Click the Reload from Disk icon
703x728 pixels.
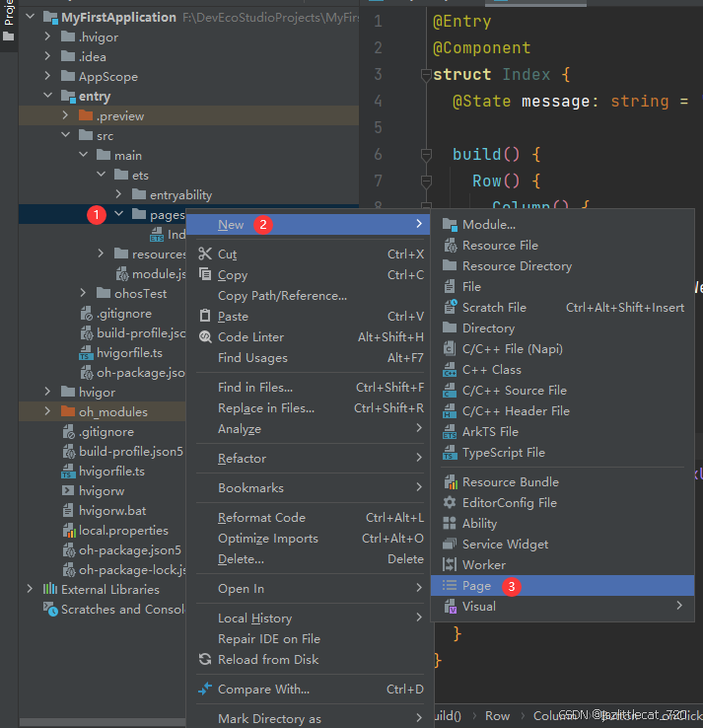pos(205,660)
